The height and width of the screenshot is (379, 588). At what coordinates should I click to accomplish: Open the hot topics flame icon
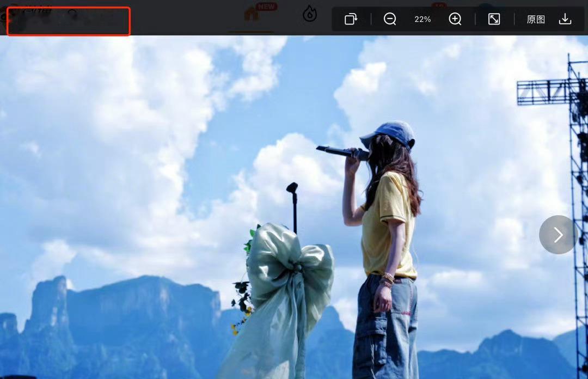[310, 14]
